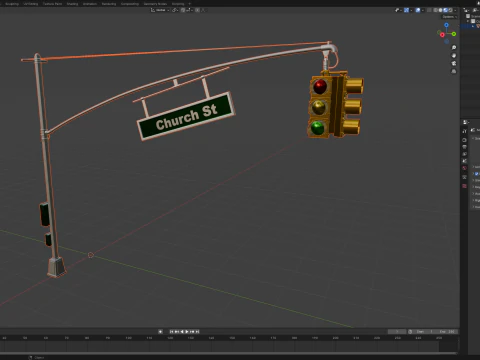Image resolution: width=480 pixels, height=360 pixels.
Task: Open the properties editor type dropdown
Action: [x=466, y=122]
